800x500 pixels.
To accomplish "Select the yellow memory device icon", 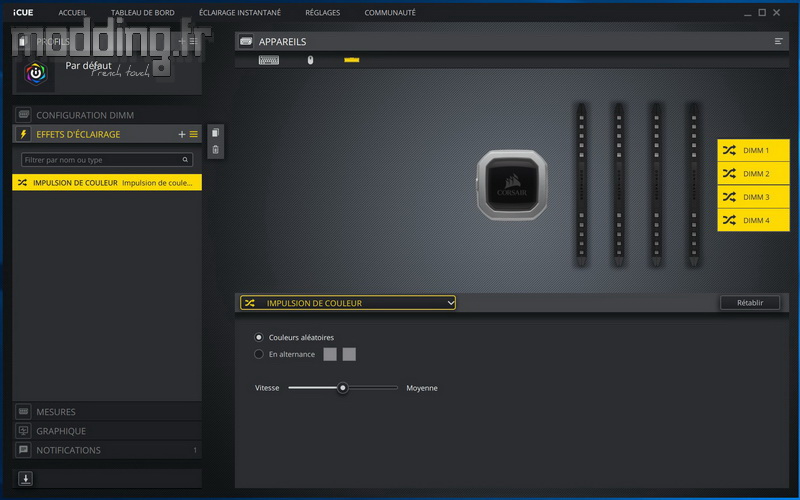I will pos(352,60).
